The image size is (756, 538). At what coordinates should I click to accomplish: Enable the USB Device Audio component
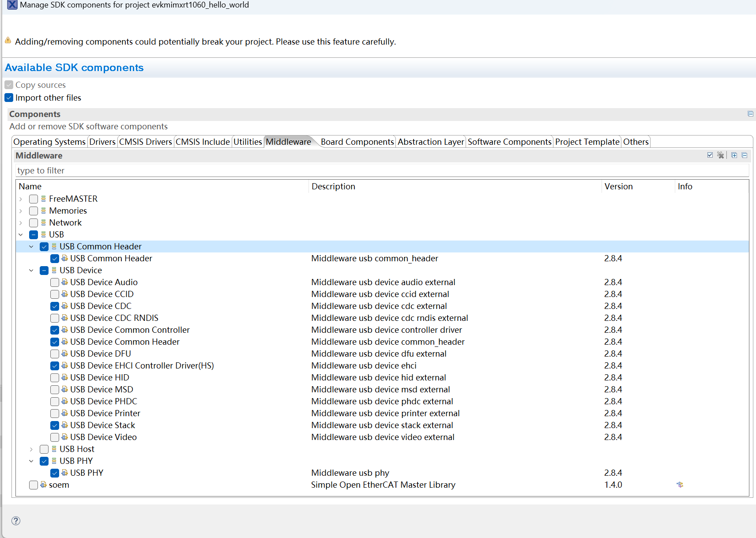click(55, 282)
